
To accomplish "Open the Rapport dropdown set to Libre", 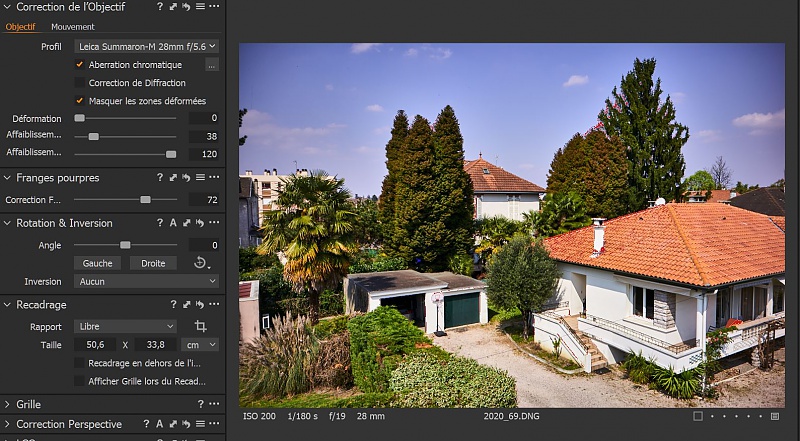I will click(125, 326).
